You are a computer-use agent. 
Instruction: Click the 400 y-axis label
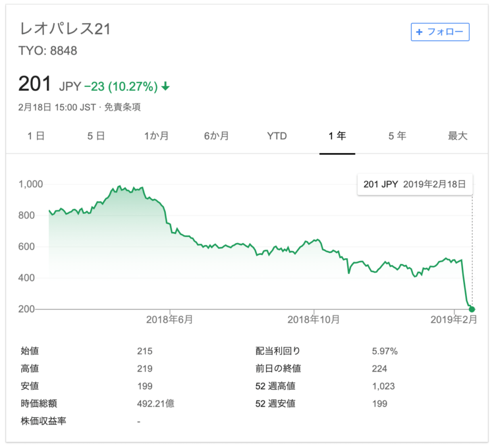(x=27, y=278)
